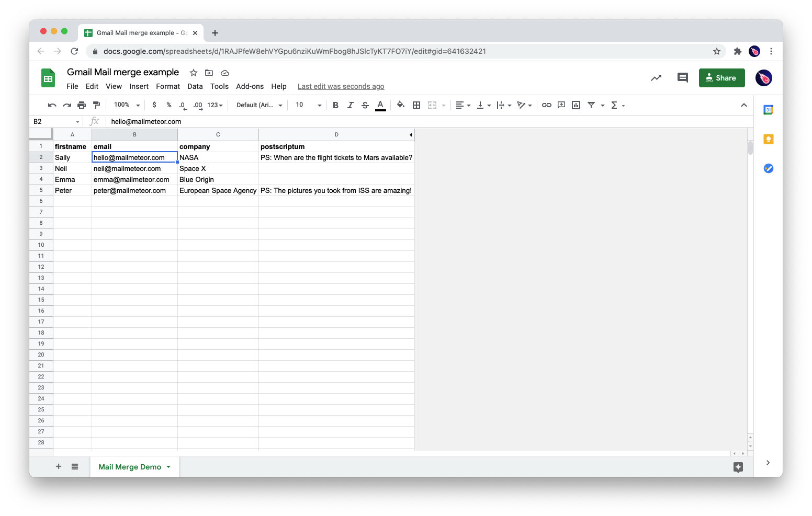Screen dimensions: 812x516
Task: Open the Data menu
Action: [x=195, y=86]
